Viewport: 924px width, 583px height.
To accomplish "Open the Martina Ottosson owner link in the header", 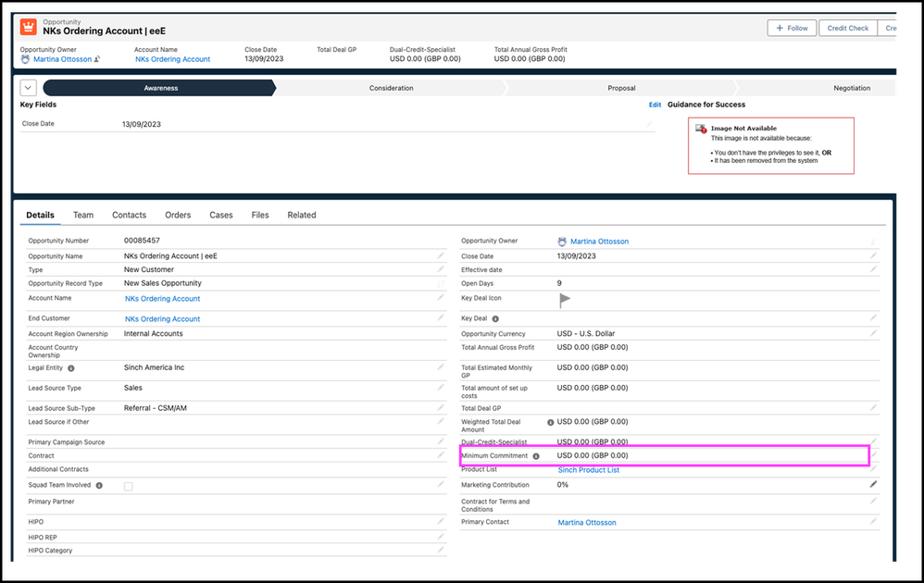I will click(x=62, y=59).
